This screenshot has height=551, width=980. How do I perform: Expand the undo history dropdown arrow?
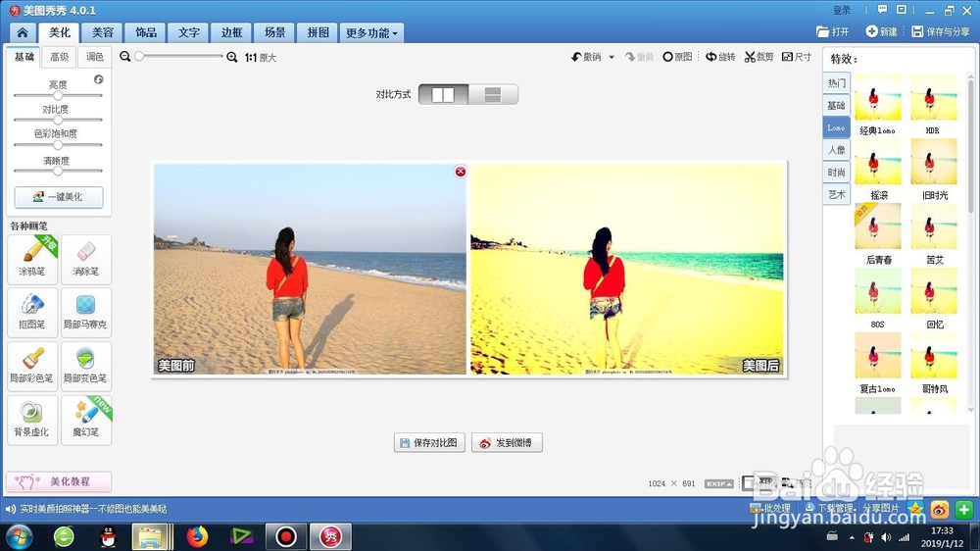click(612, 57)
